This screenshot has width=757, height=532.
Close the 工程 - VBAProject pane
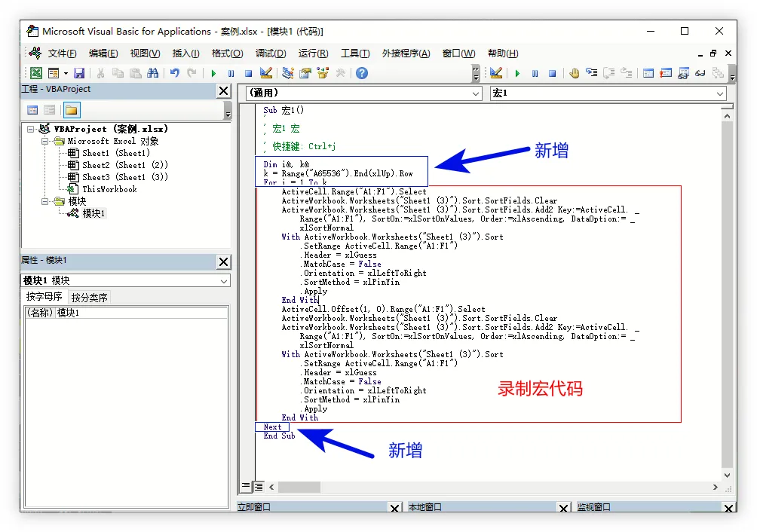click(x=224, y=90)
